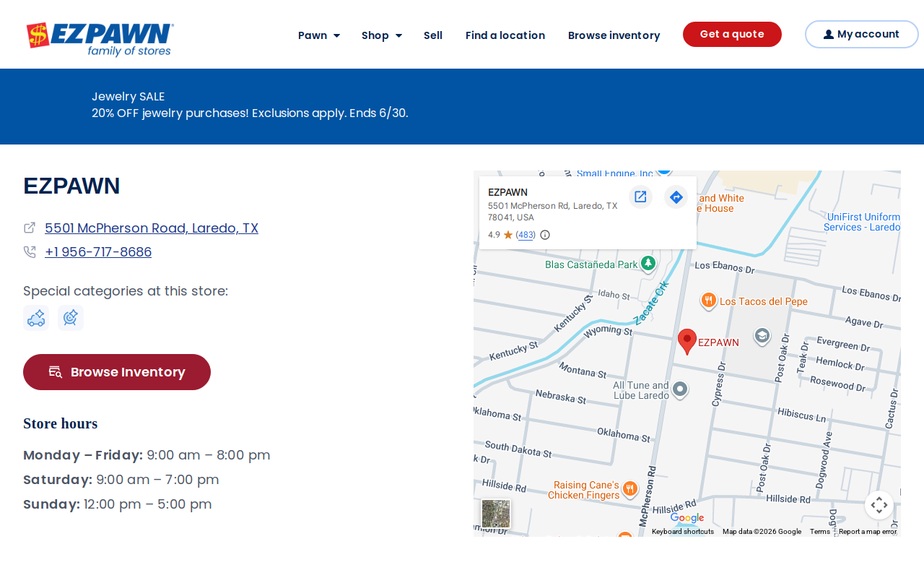Go to Find a location
The image size is (924, 578).
[505, 35]
